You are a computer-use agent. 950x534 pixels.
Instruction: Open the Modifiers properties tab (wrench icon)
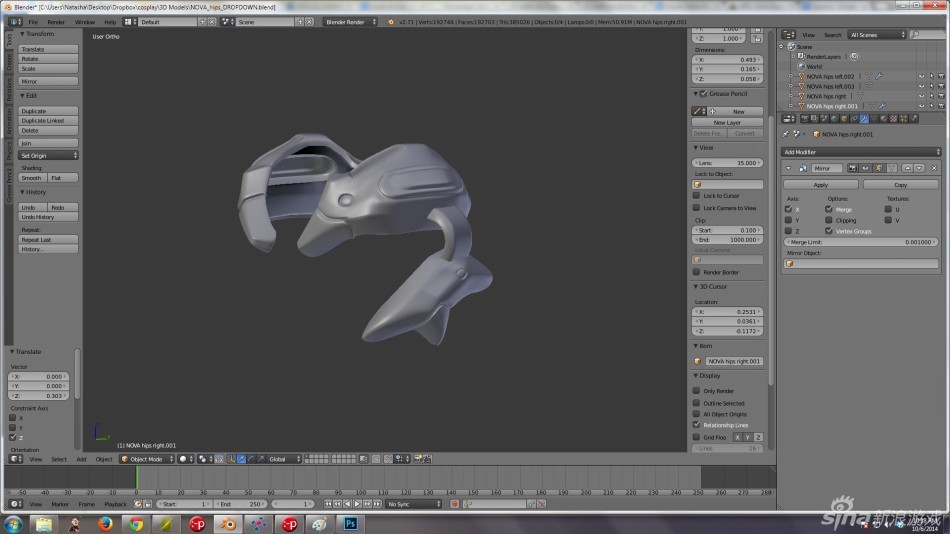(864, 119)
